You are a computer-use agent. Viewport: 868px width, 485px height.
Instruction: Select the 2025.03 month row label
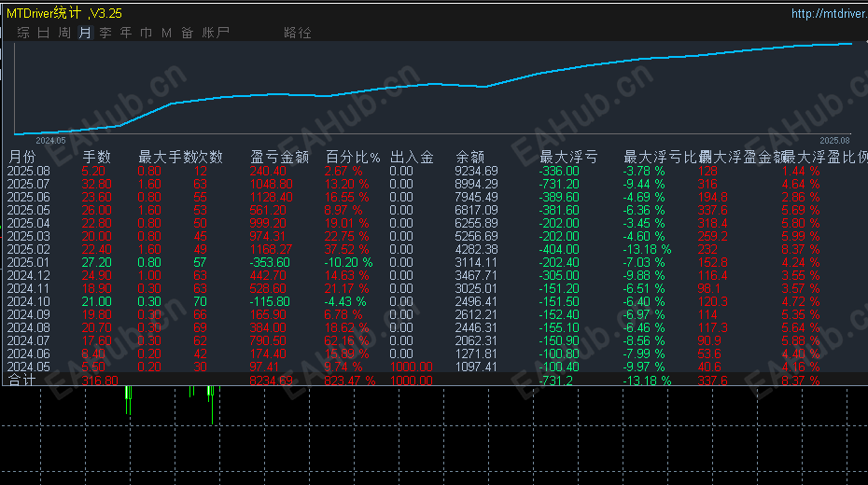click(28, 236)
